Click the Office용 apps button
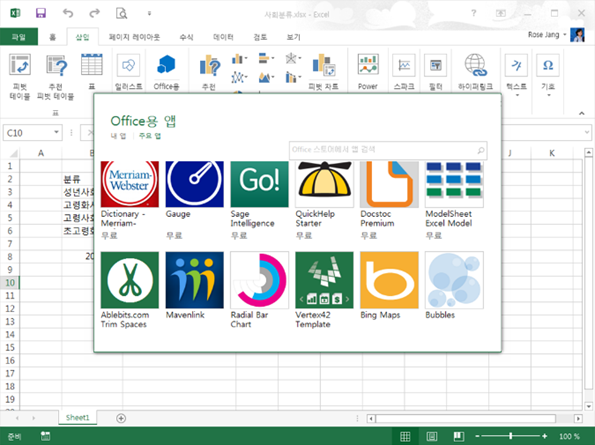Screen dimensions: 595x445 click(166, 71)
